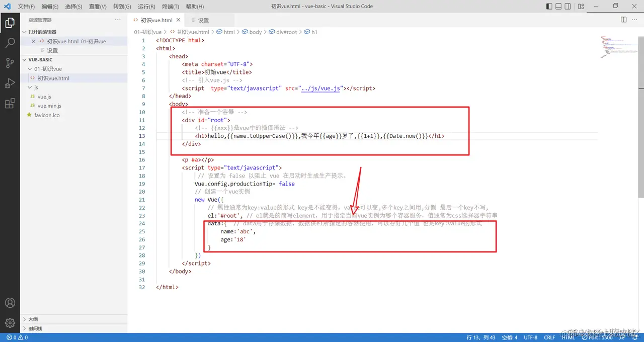Open the Run and Debug view
Image resolution: width=644 pixels, height=342 pixels.
[x=10, y=83]
